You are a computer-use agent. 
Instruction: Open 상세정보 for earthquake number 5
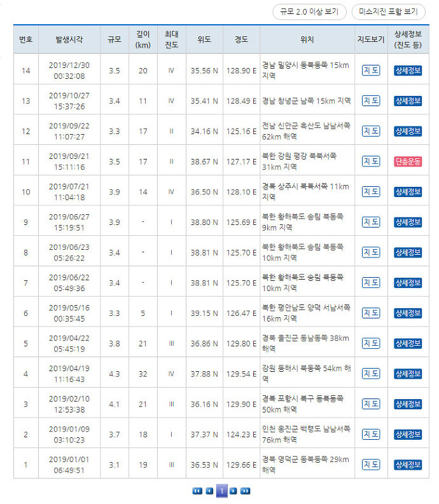pos(408,343)
